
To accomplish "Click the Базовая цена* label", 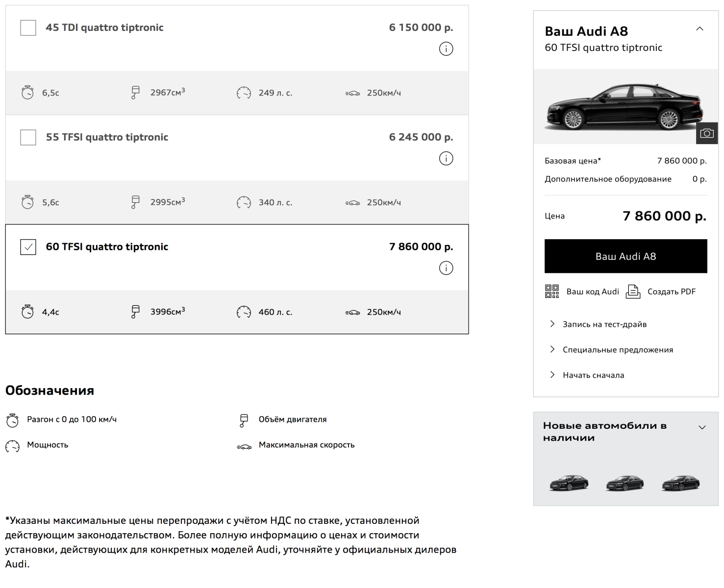I will coord(573,161).
